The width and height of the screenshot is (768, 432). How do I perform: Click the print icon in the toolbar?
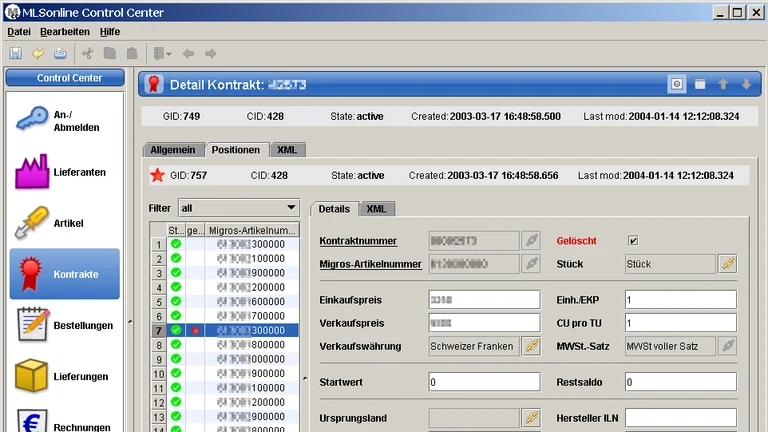tap(60, 53)
